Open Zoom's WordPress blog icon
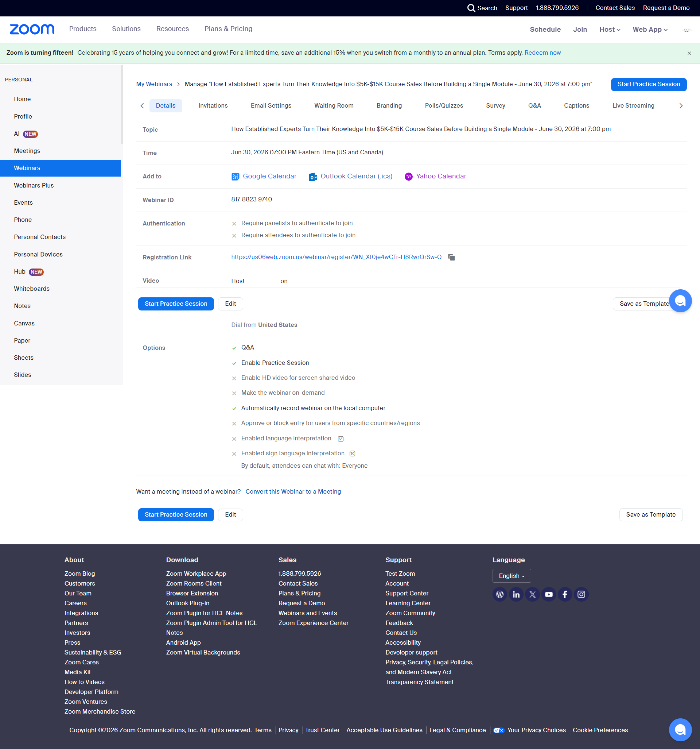 [x=500, y=594]
